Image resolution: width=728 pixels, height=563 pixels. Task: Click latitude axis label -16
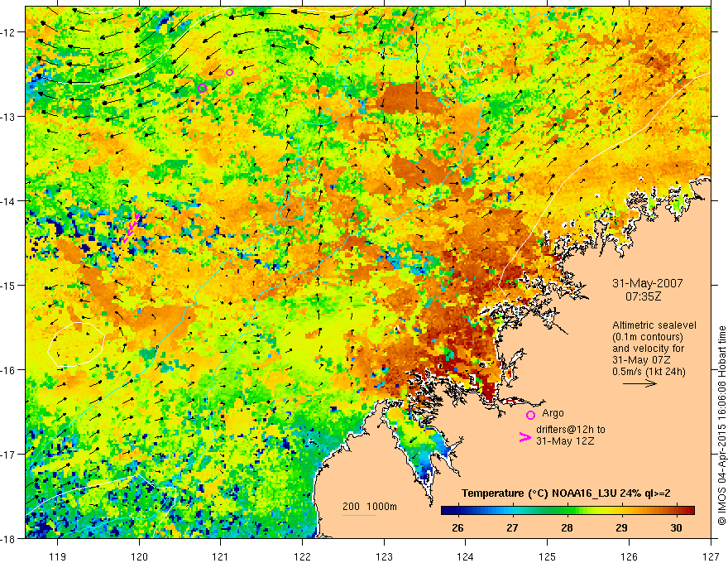click(x=9, y=370)
